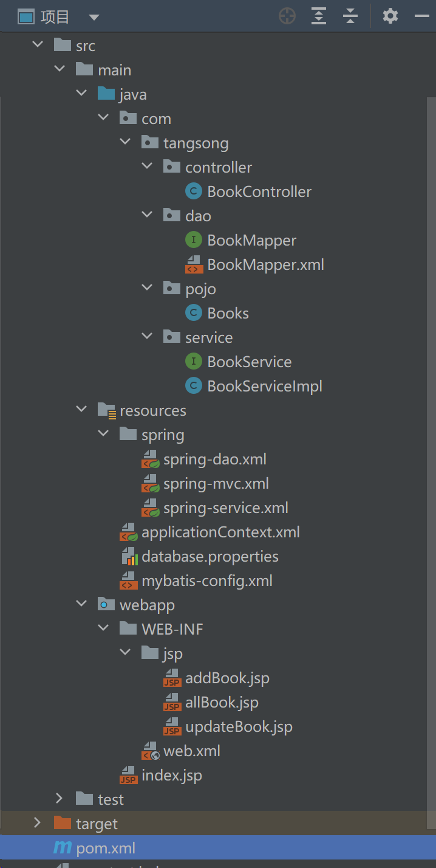Click the resources folder icon
The width and height of the screenshot is (436, 868).
point(106,410)
